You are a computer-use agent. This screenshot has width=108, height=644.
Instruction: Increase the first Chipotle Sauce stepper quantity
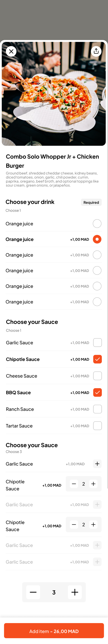click(93, 484)
